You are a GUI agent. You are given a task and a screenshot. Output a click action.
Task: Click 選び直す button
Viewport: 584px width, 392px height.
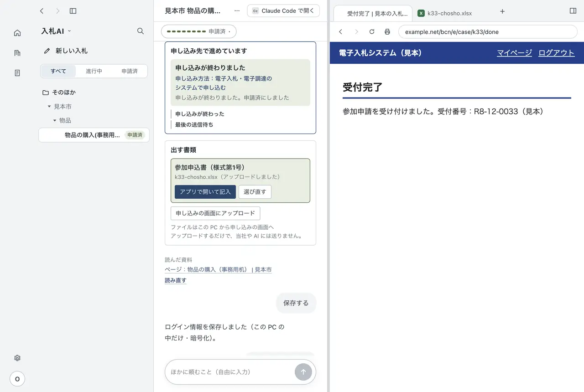point(255,192)
